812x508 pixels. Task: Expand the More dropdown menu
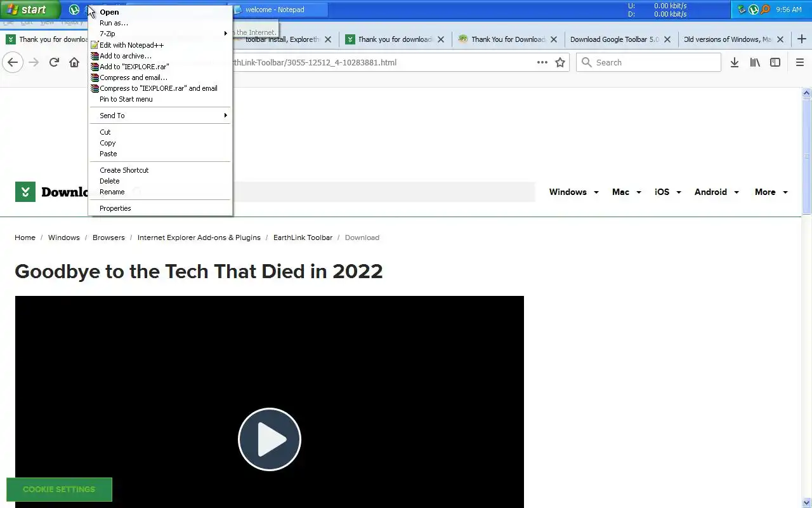(771, 192)
